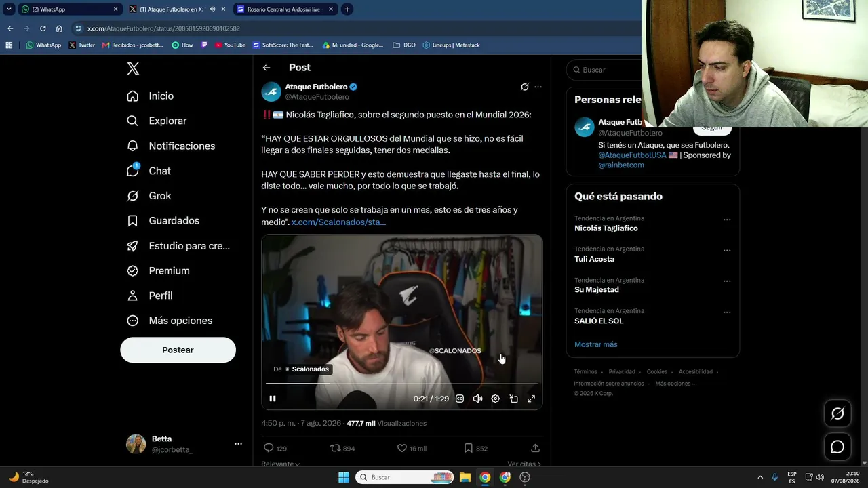The image size is (868, 488).
Task: Open Estudio para creadores
Action: [x=178, y=246]
